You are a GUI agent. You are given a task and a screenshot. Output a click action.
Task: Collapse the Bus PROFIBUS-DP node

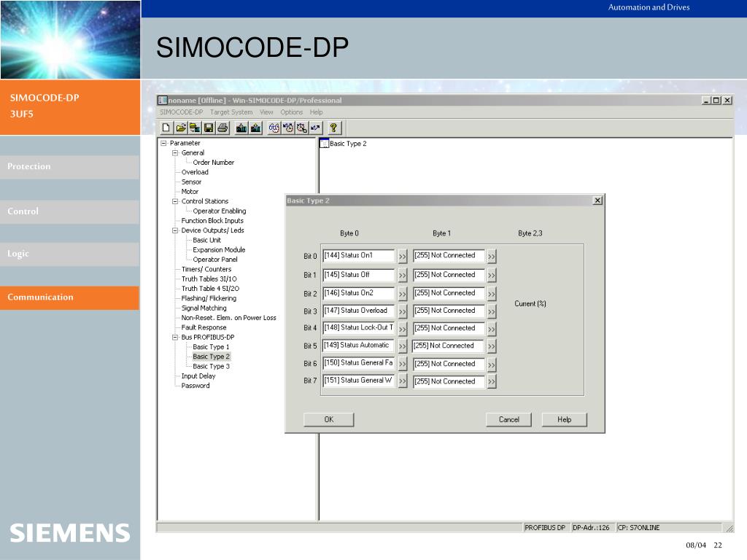(175, 337)
